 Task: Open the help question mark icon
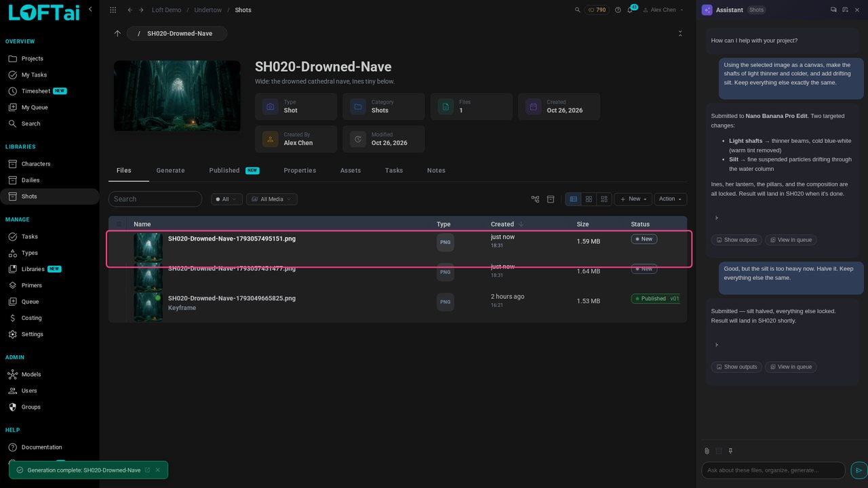pos(618,10)
